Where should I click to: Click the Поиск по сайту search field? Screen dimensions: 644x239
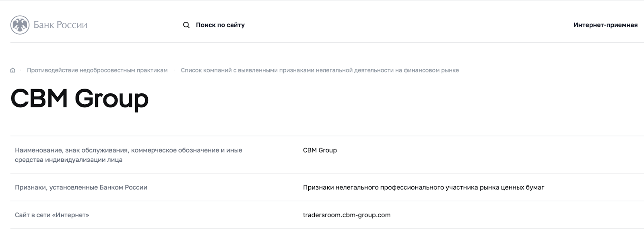[220, 25]
